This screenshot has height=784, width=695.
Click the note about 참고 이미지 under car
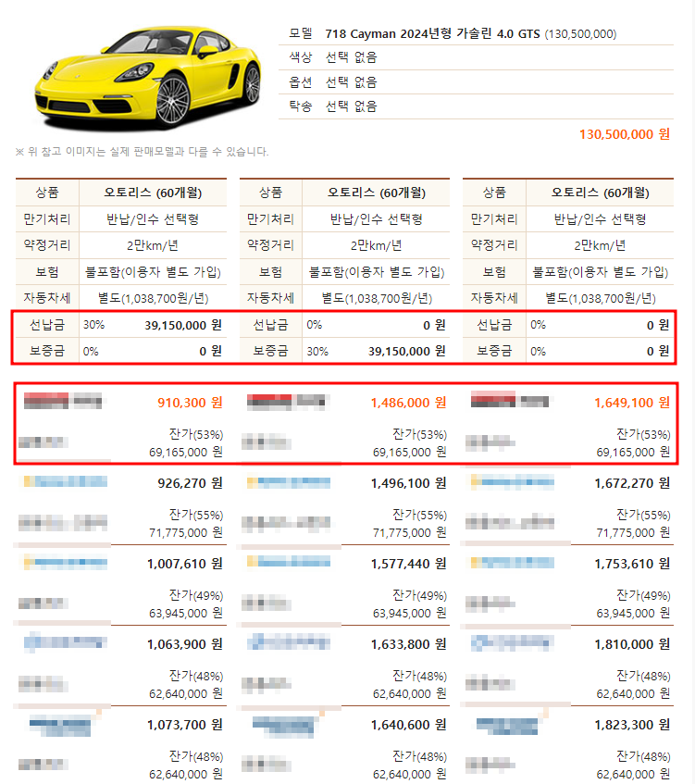(142, 152)
